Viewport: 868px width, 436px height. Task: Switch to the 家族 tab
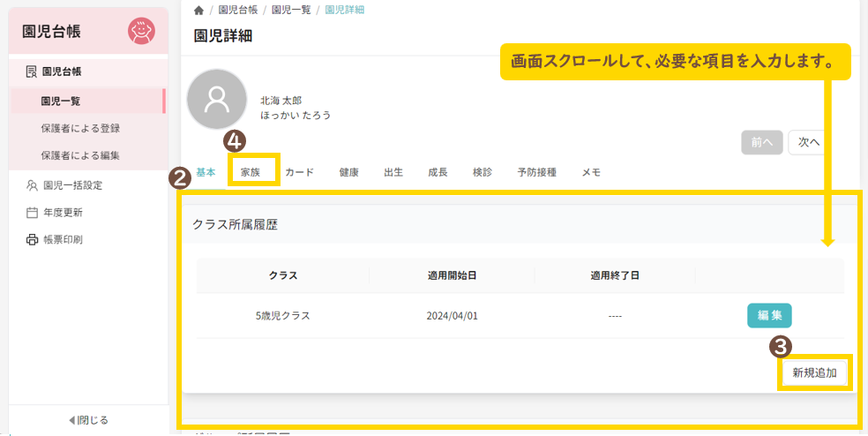coord(251,172)
